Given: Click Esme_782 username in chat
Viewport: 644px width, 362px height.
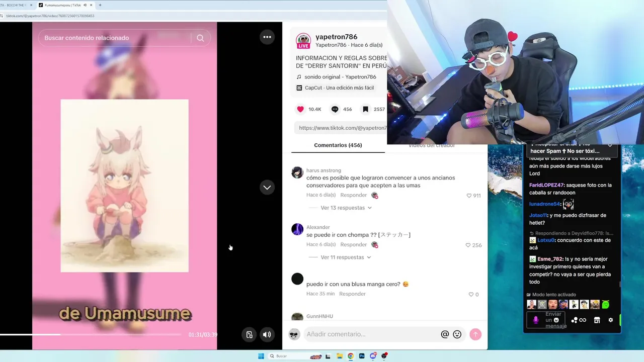Looking at the screenshot, I should pyautogui.click(x=550, y=259).
